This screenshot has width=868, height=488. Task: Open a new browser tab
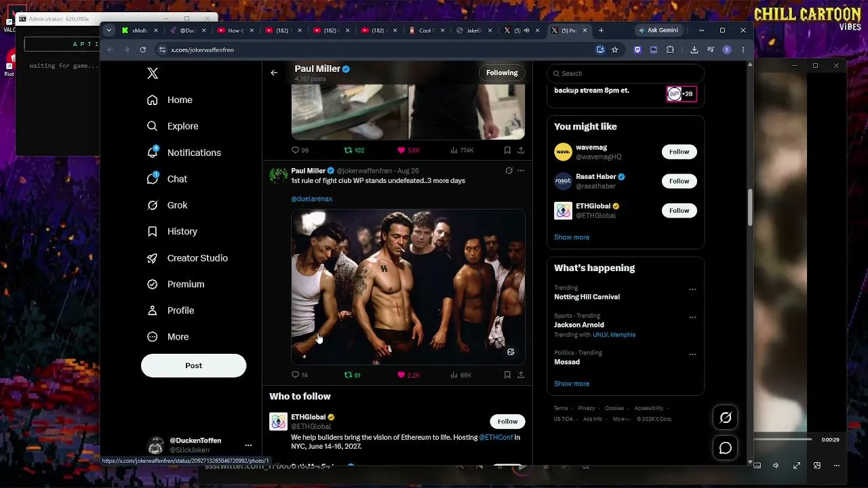tap(601, 30)
